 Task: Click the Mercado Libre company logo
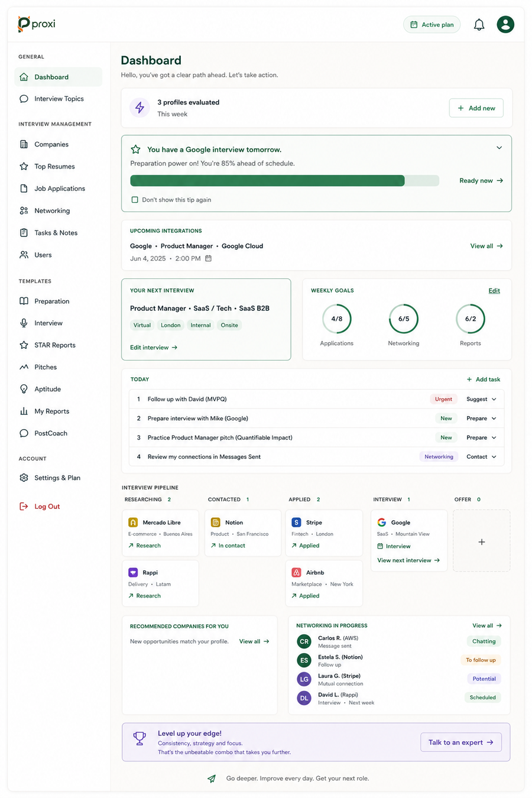133,523
